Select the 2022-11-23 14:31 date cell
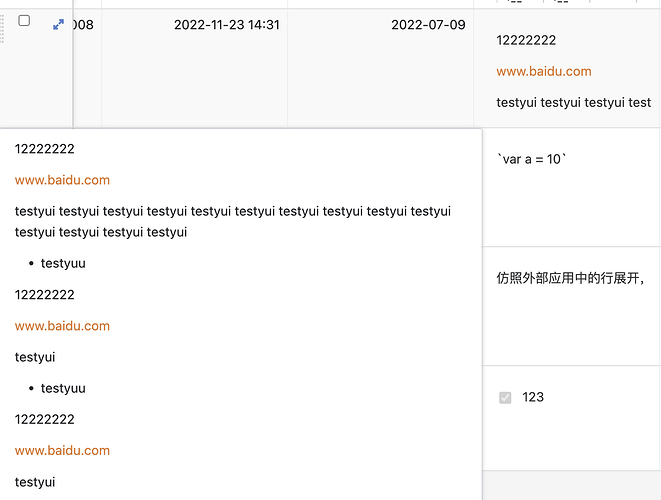 (x=195, y=68)
